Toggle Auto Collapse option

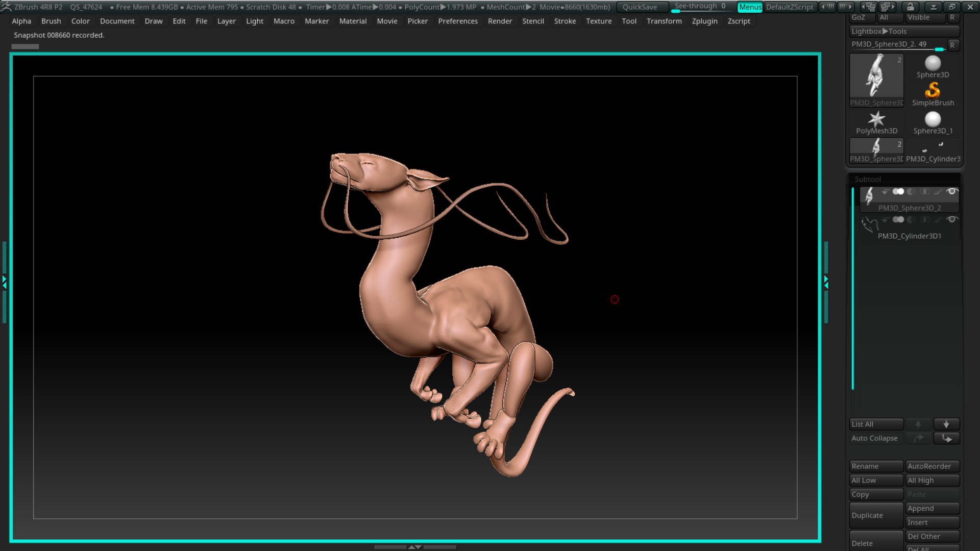click(x=876, y=438)
